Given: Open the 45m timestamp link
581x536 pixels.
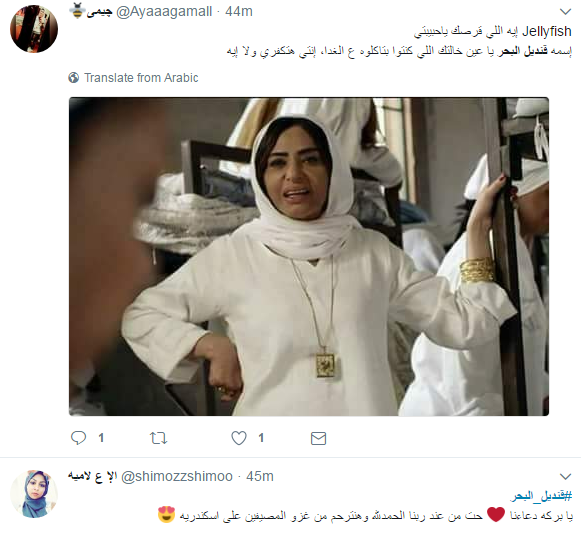Looking at the screenshot, I should tap(260, 476).
